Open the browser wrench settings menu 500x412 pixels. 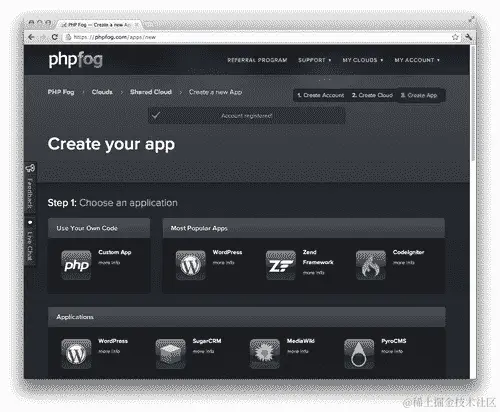click(x=468, y=37)
